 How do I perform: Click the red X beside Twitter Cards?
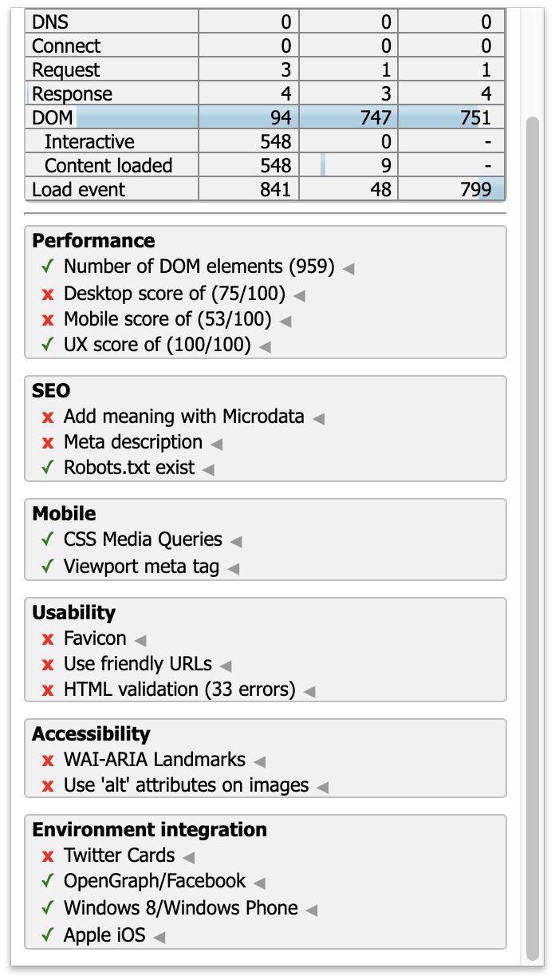[48, 856]
